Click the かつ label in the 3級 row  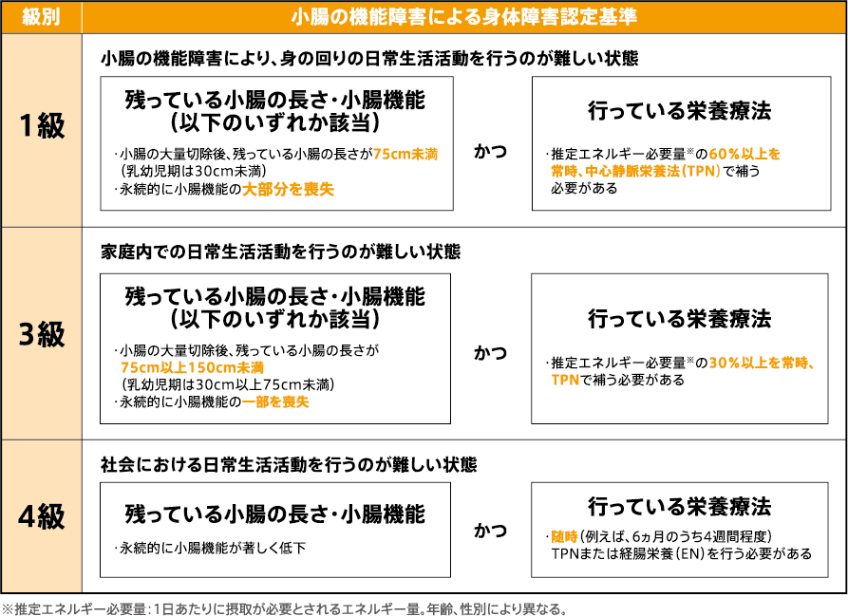pos(491,353)
